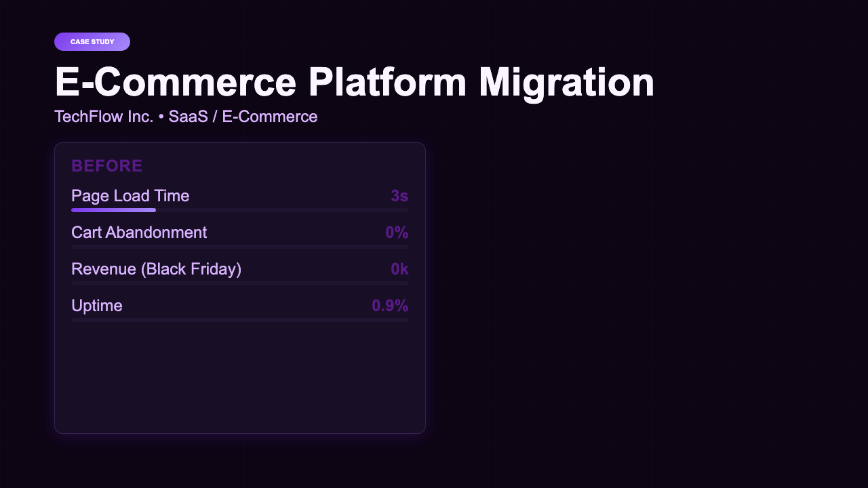This screenshot has height=488, width=868.
Task: Select the Page Load Time label
Action: click(x=130, y=196)
